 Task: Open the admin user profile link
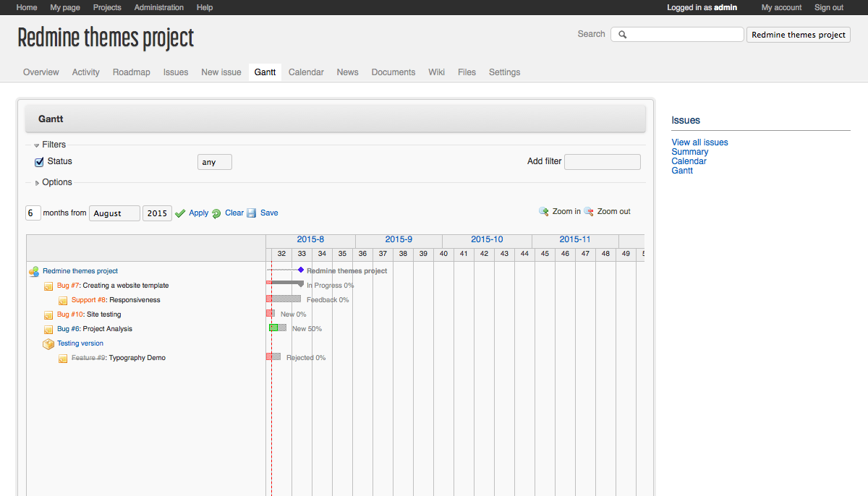coord(726,7)
